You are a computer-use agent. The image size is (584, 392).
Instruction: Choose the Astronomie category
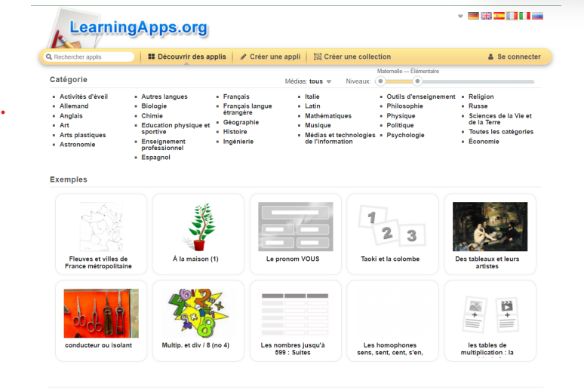(78, 145)
